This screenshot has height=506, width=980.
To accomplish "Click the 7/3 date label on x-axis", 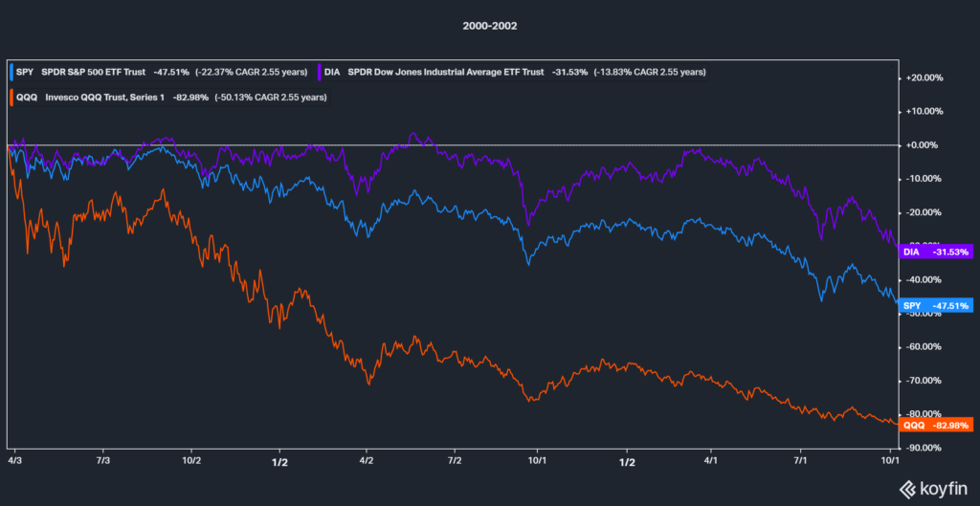I will (102, 460).
